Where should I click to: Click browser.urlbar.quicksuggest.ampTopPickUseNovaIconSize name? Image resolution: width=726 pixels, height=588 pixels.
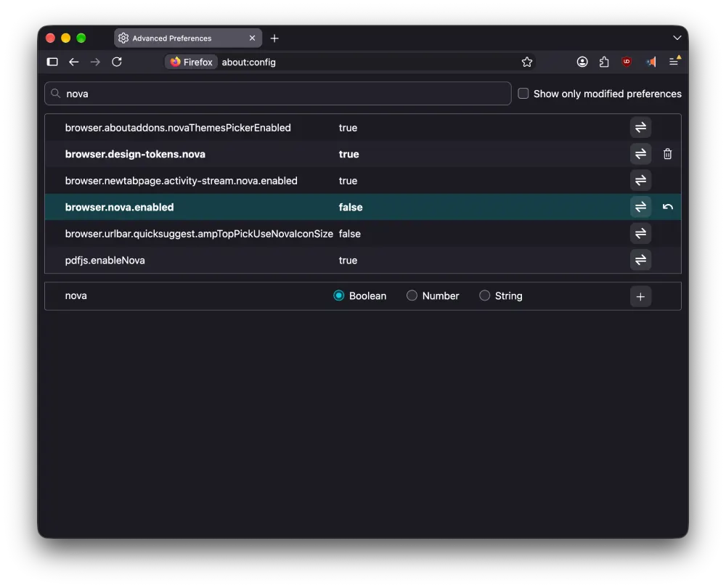pyautogui.click(x=199, y=234)
